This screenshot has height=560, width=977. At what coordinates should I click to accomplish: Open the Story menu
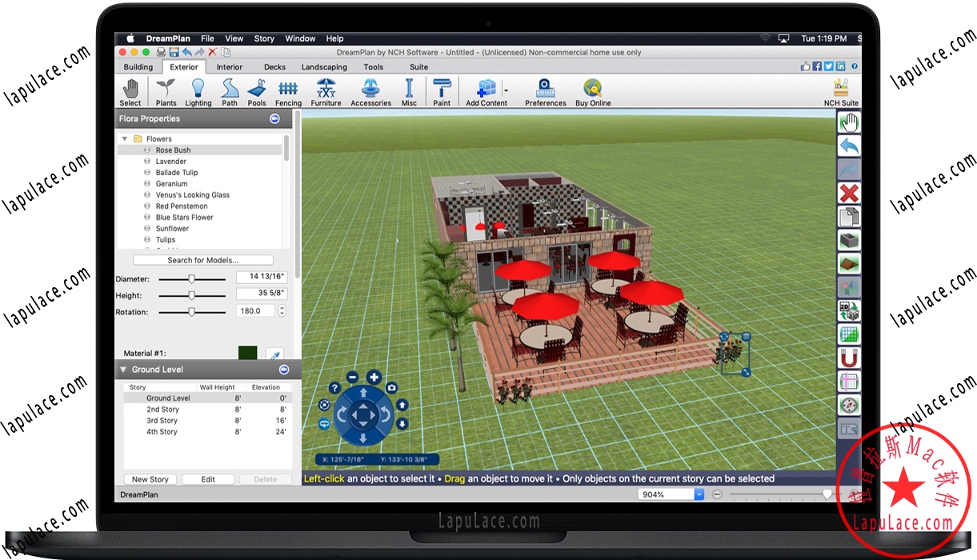tap(264, 38)
